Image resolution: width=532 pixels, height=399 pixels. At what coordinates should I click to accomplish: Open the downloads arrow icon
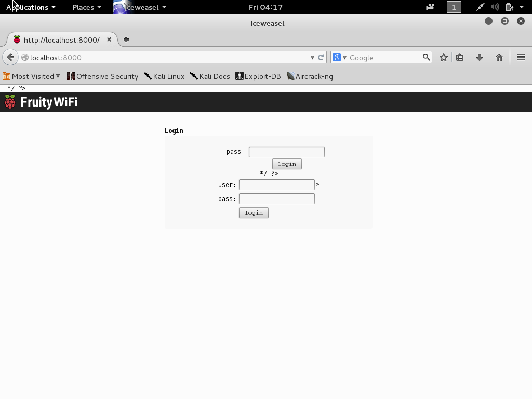click(480, 58)
